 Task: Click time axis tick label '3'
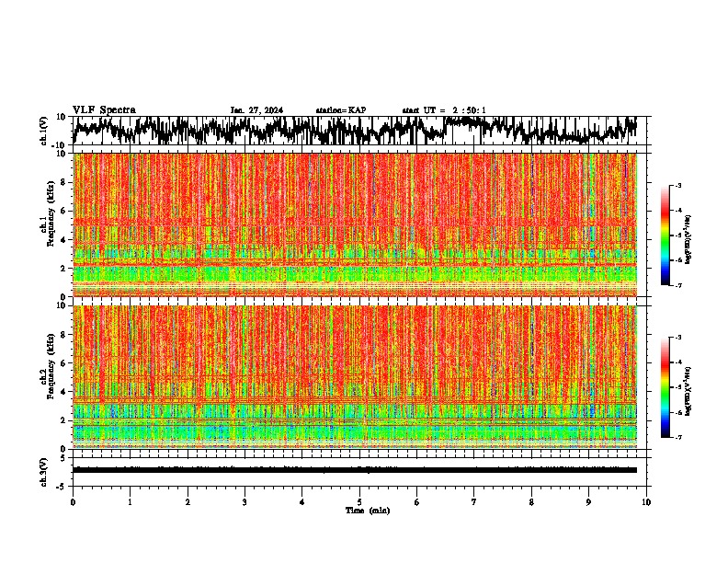[x=245, y=502]
